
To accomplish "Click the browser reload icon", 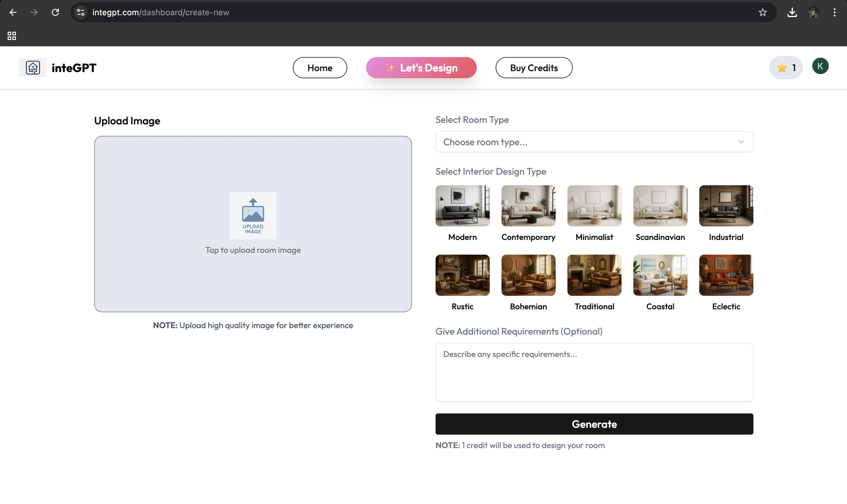I will pyautogui.click(x=55, y=13).
